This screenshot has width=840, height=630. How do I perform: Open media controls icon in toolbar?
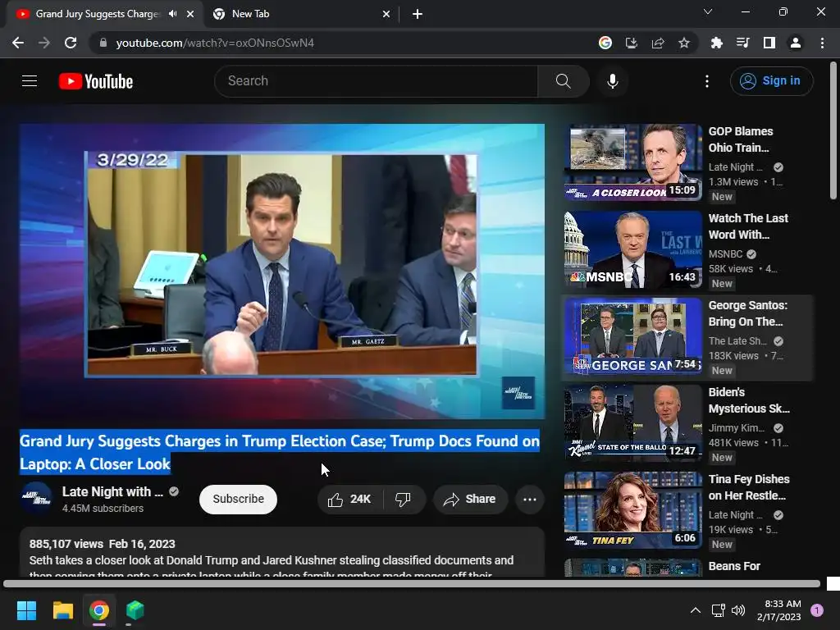click(742, 43)
